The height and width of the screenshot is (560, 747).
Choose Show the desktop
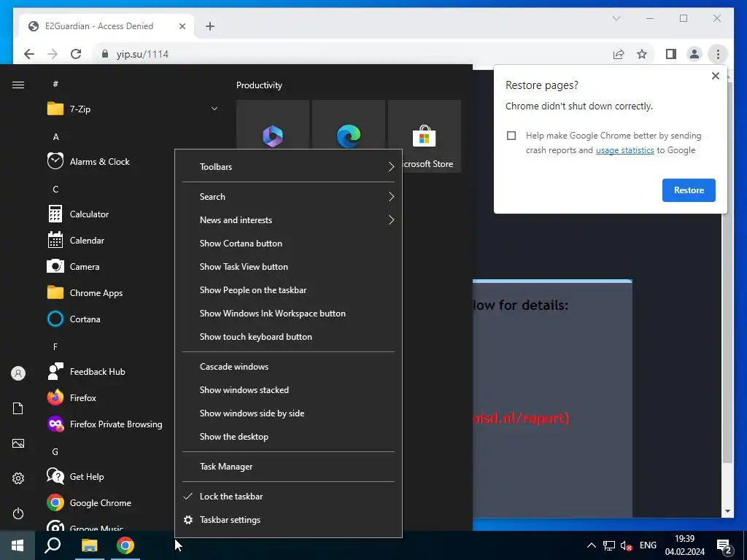coord(288,437)
